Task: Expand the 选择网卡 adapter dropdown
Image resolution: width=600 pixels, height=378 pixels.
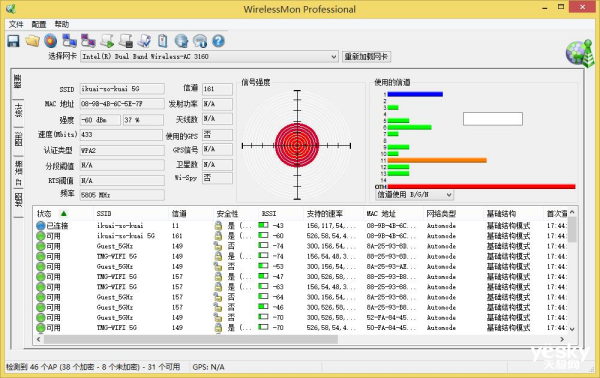Action: pos(333,57)
